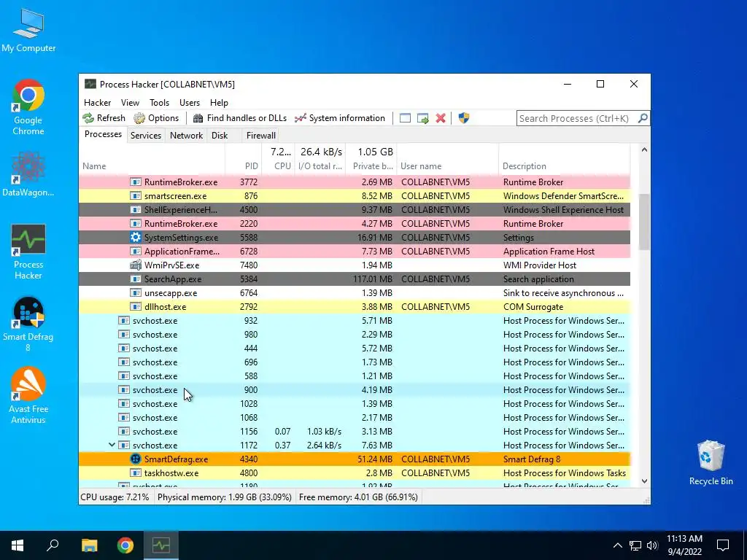Sort by the I/O total rate column
The image size is (747, 560).
320,166
